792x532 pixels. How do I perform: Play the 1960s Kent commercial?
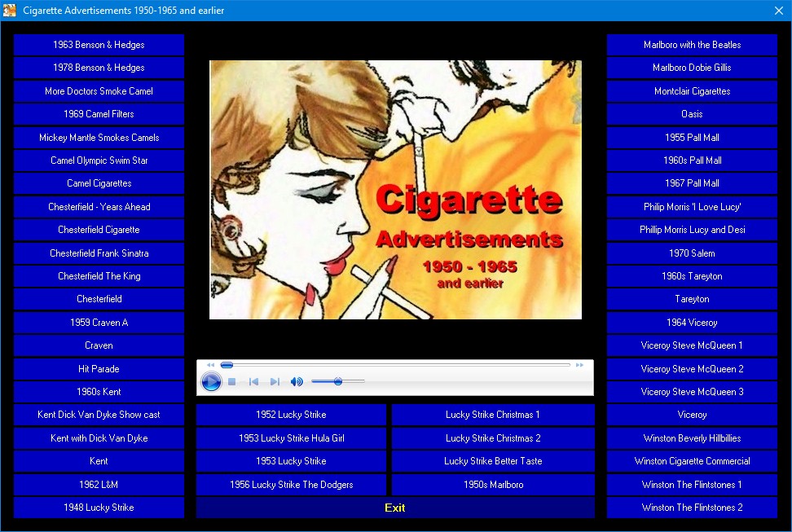point(99,392)
